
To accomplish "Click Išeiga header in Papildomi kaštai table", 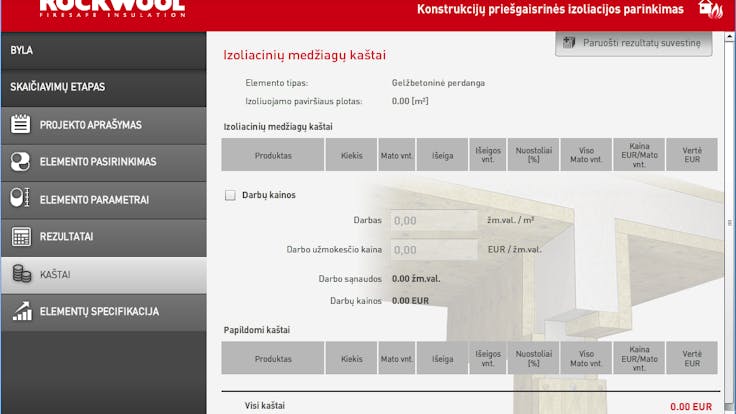I will click(442, 358).
